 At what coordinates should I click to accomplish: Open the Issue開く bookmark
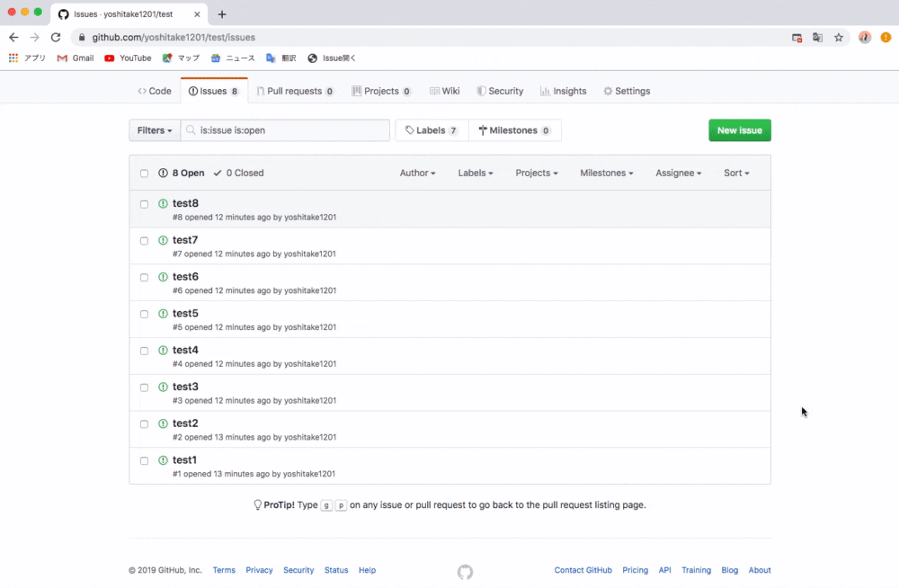[x=332, y=58]
